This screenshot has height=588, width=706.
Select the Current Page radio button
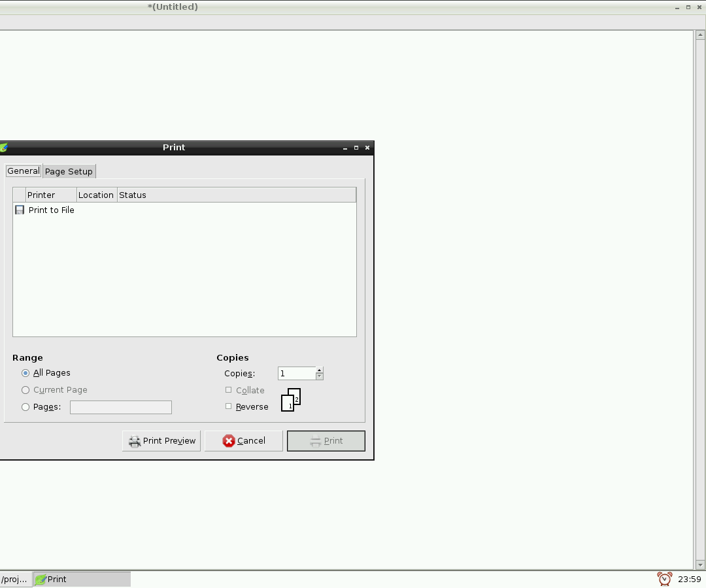pos(25,389)
